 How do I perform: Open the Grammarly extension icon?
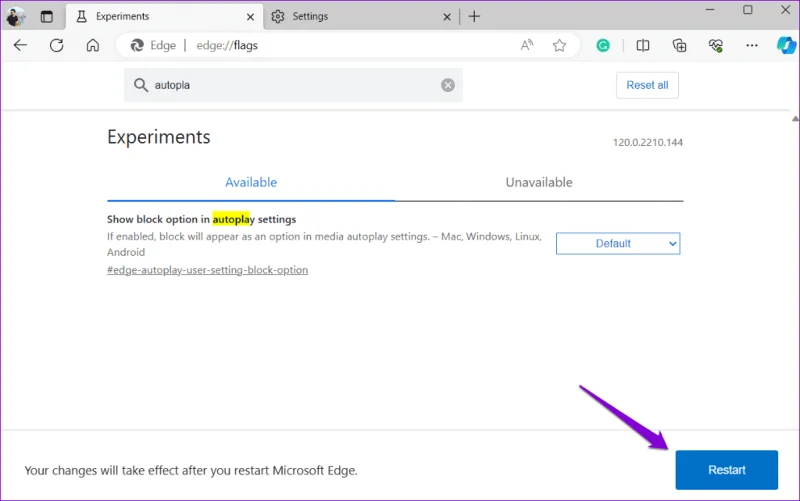pos(603,45)
